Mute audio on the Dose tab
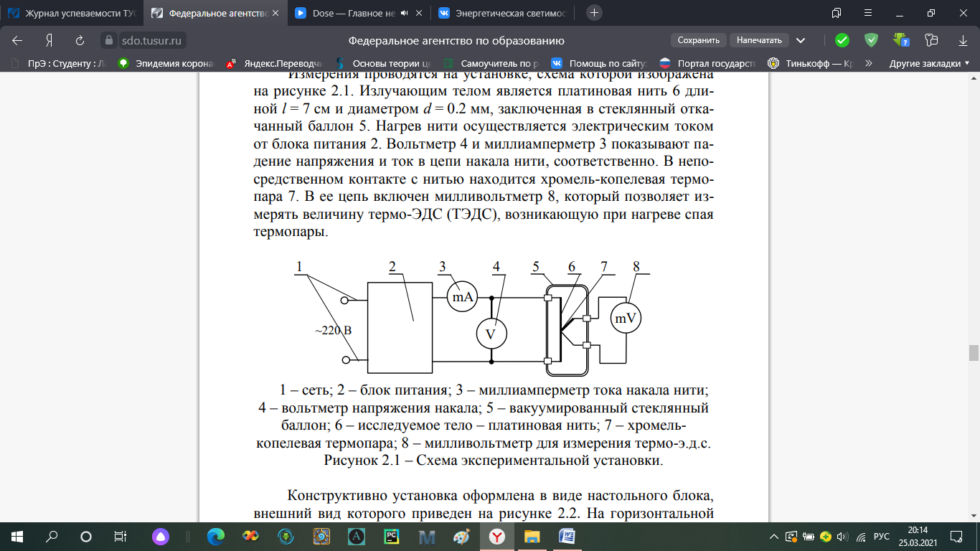 [x=405, y=13]
